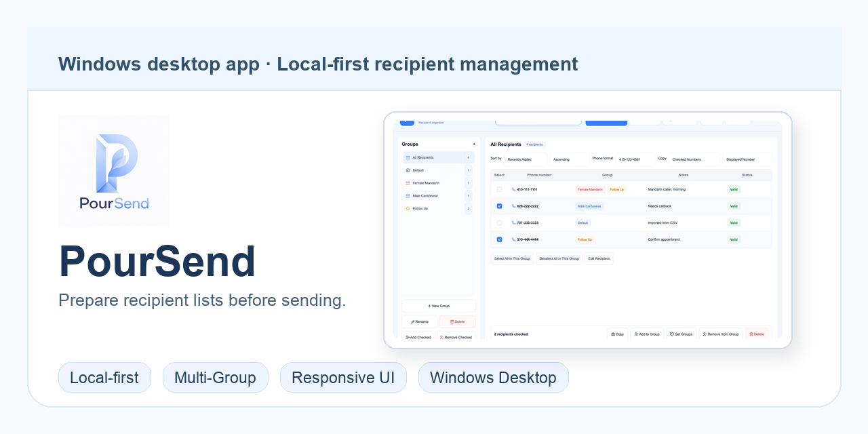Click the people icon of Male Cantonese group
868x434 pixels.
click(408, 196)
